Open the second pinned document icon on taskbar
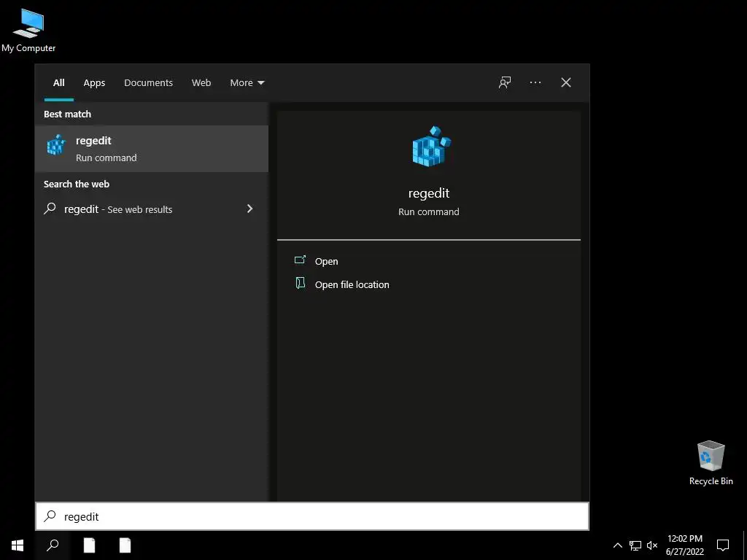Viewport: 747px width, 560px height. 125,545
